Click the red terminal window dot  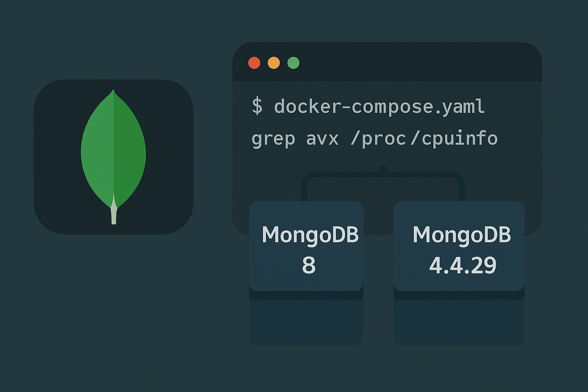[x=254, y=63]
